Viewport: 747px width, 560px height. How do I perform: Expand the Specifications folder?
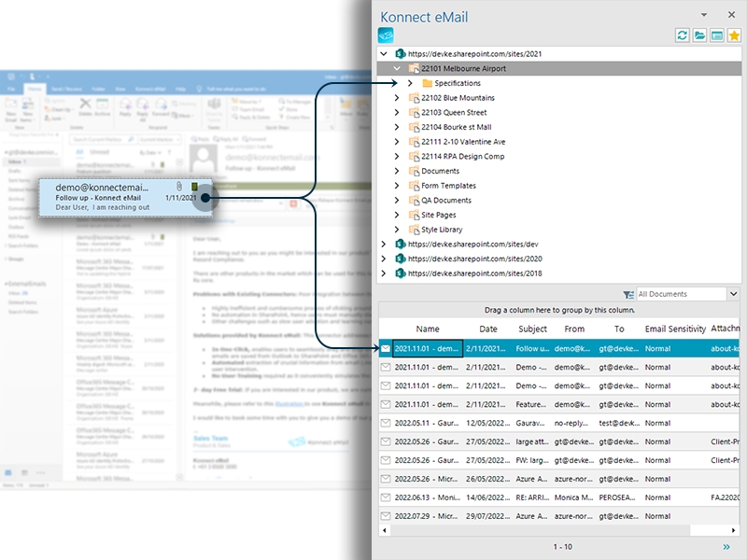410,83
